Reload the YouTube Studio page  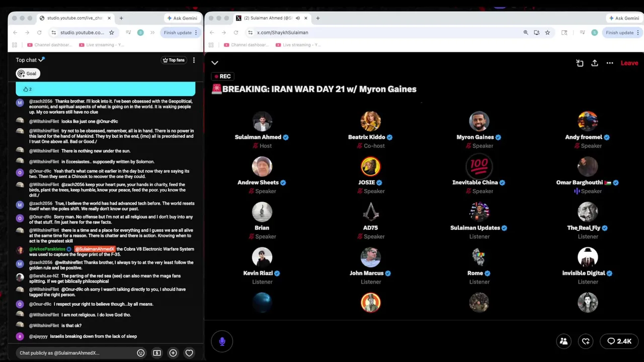(x=39, y=33)
